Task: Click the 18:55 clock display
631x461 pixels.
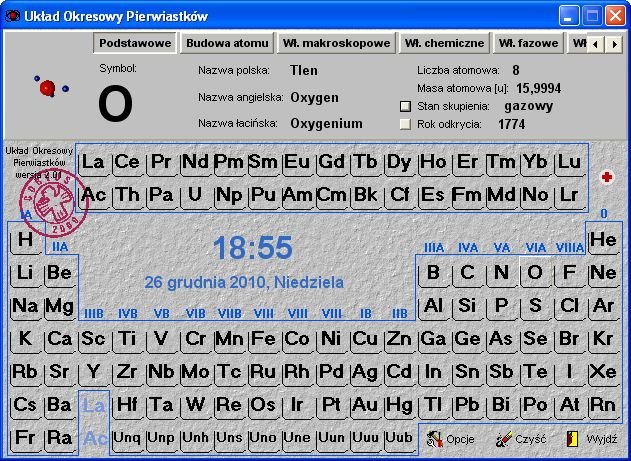Action: 253,248
